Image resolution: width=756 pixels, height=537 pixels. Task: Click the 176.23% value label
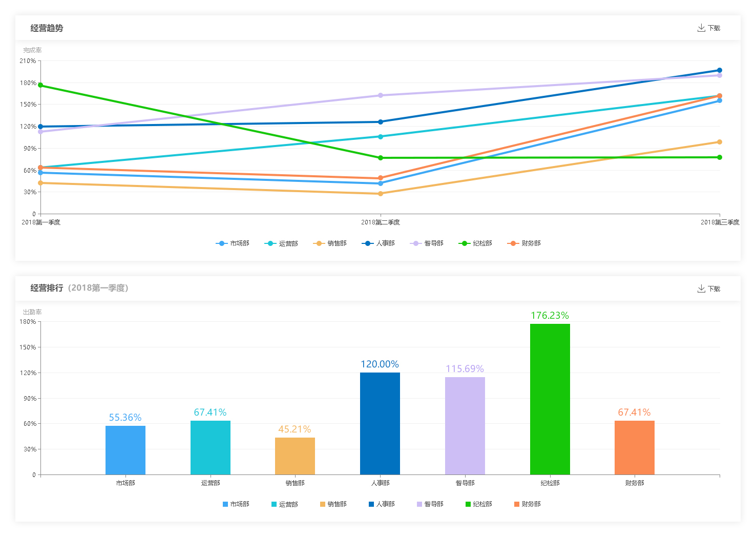(550, 316)
